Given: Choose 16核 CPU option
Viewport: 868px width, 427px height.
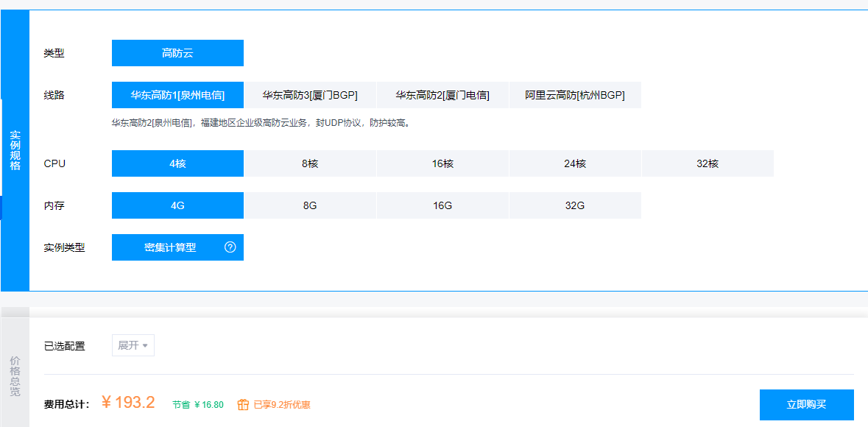Looking at the screenshot, I should click(x=442, y=163).
